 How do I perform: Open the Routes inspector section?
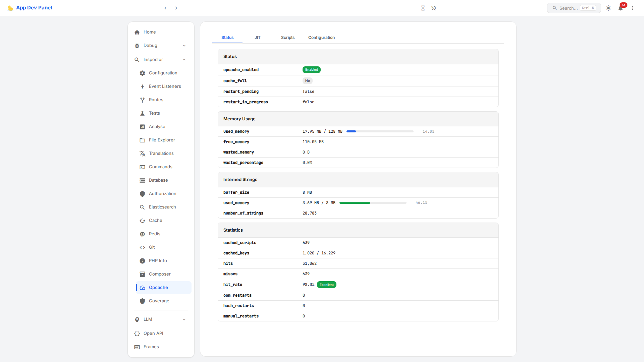tap(156, 100)
